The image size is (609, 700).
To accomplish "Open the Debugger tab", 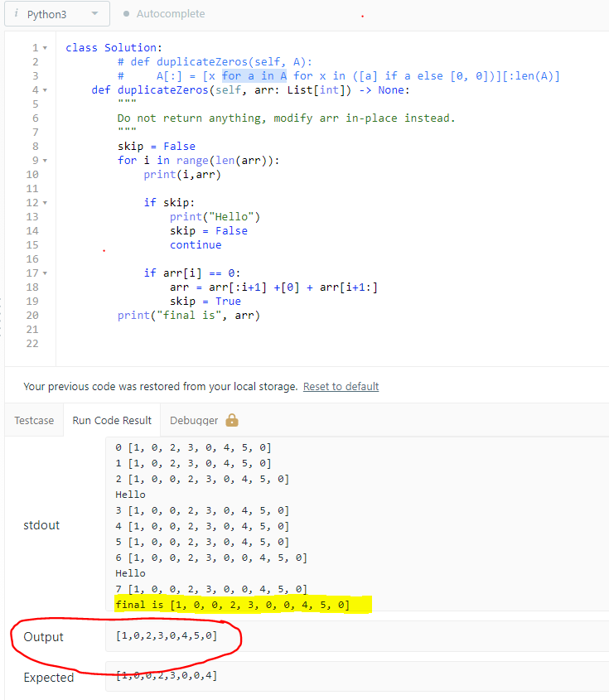I will coord(195,420).
